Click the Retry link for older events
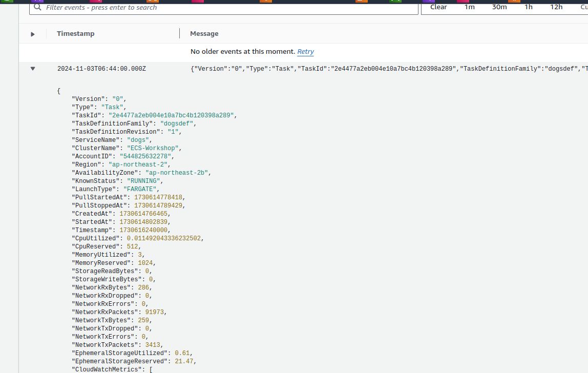The width and height of the screenshot is (588, 373). click(306, 52)
